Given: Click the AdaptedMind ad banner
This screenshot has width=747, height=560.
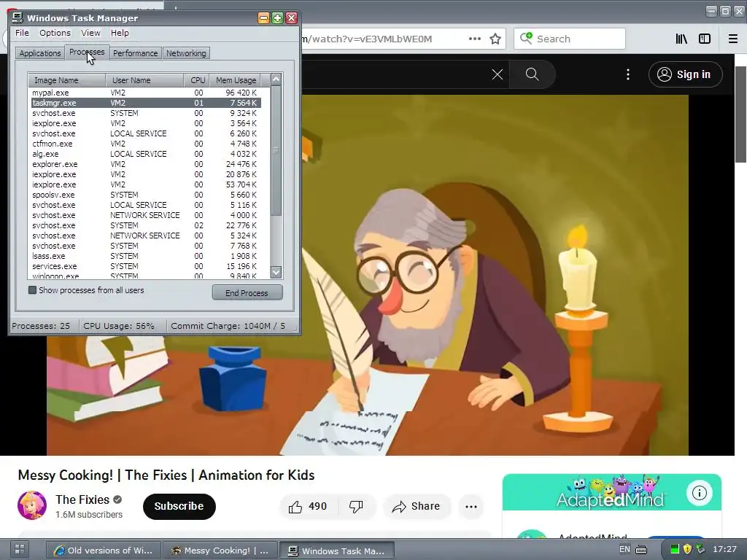Looking at the screenshot, I should pyautogui.click(x=612, y=492).
